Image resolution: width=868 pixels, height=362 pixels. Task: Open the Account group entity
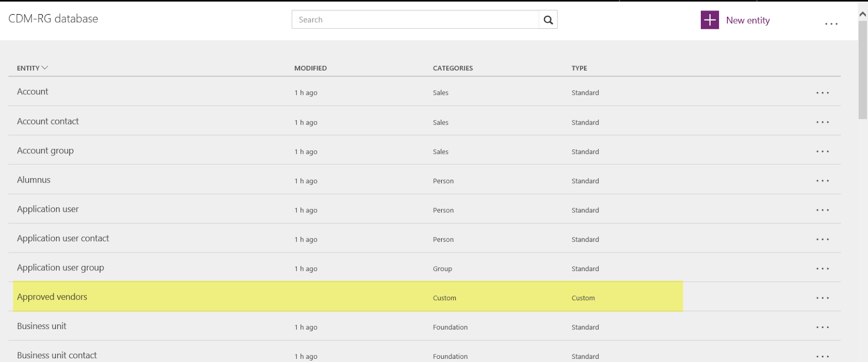tap(45, 151)
